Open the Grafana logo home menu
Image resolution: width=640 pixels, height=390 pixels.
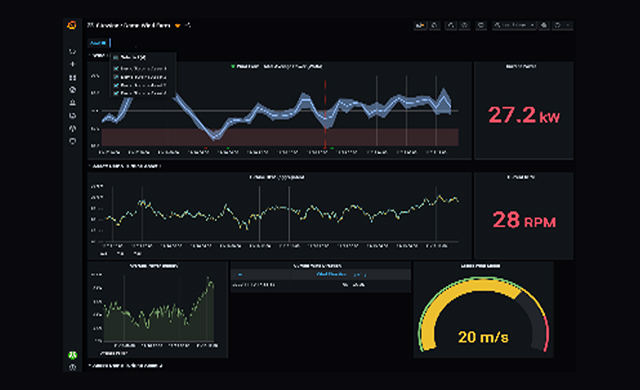(x=72, y=26)
